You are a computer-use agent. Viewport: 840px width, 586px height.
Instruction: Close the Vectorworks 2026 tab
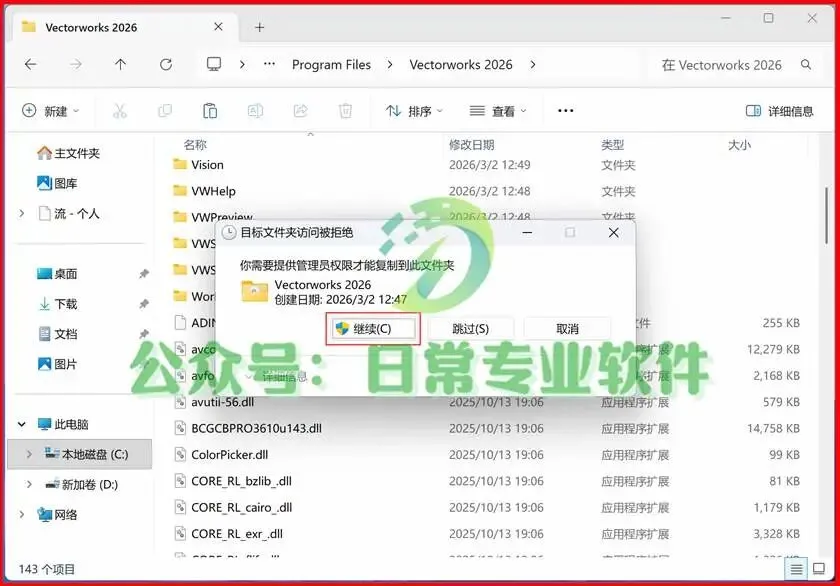click(x=218, y=27)
